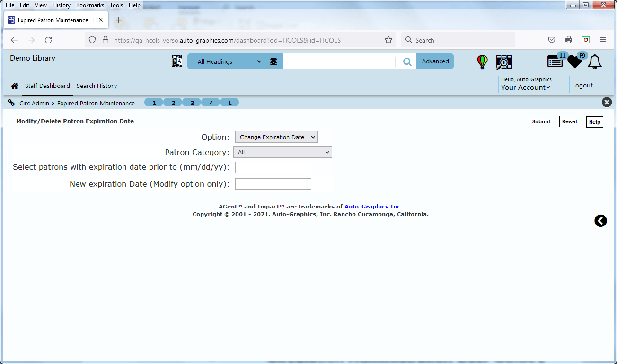Click the database selector icon in the search bar
This screenshot has width=617, height=364.
[273, 61]
